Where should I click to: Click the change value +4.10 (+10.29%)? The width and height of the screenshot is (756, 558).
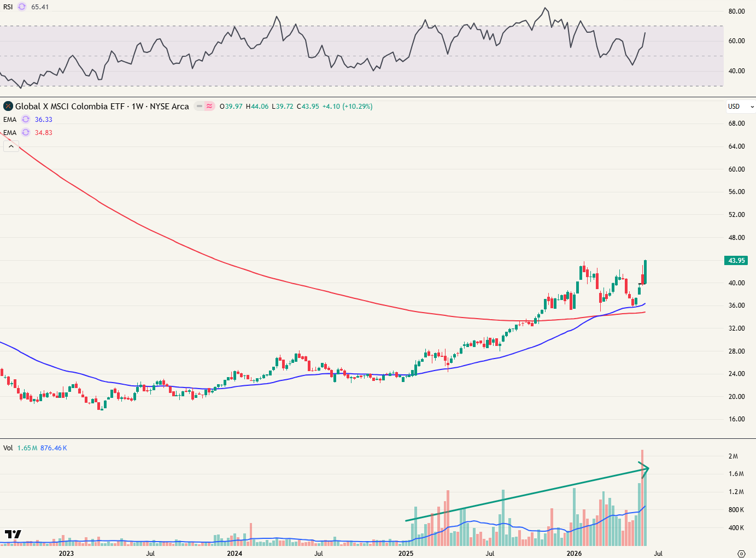point(348,107)
